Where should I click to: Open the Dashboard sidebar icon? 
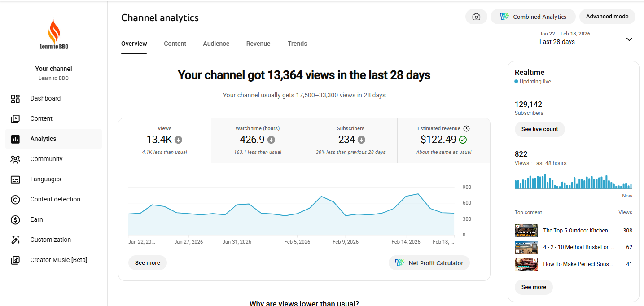click(15, 99)
